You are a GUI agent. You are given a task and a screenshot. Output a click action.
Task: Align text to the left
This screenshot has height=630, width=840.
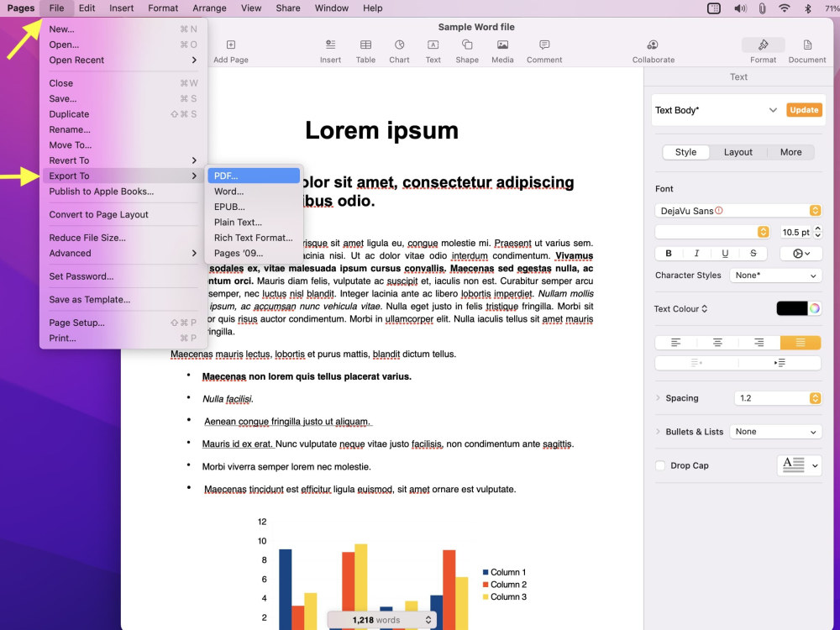675,343
